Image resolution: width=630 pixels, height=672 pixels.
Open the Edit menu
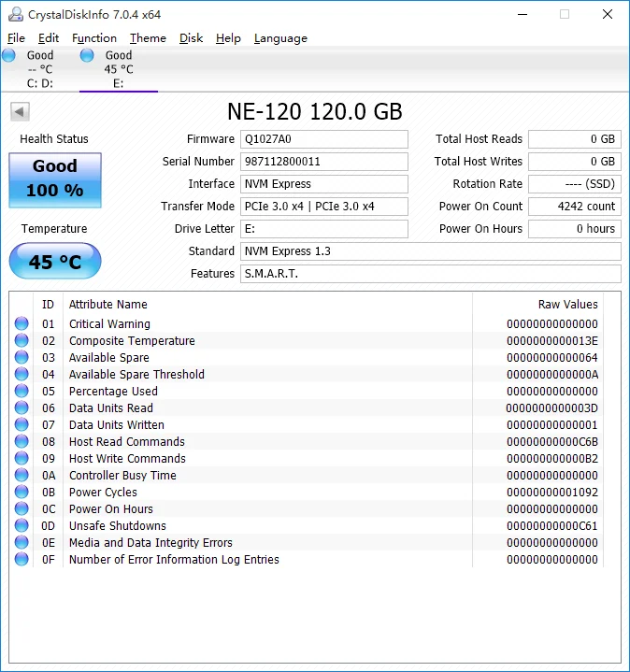tap(49, 38)
